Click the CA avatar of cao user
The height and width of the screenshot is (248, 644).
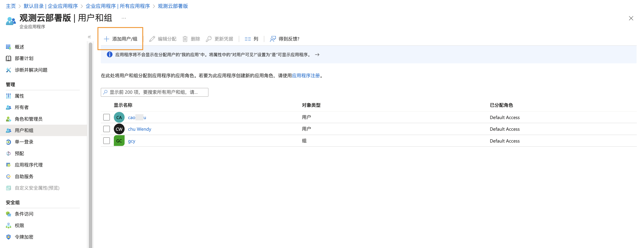(x=119, y=117)
